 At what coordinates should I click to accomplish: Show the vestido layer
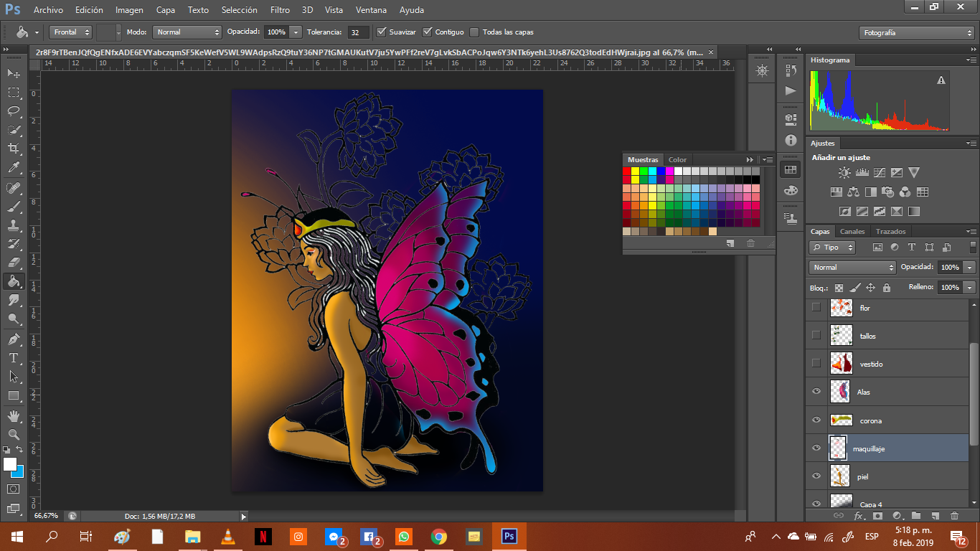[x=816, y=364]
